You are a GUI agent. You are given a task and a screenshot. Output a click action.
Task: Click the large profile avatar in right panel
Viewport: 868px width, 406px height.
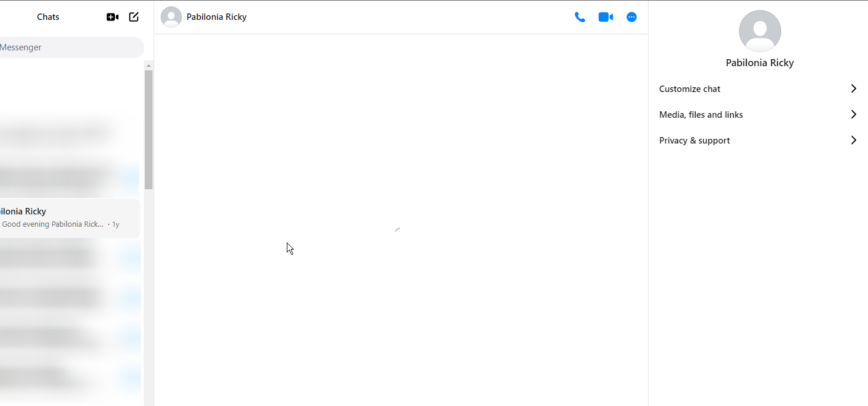pyautogui.click(x=759, y=31)
